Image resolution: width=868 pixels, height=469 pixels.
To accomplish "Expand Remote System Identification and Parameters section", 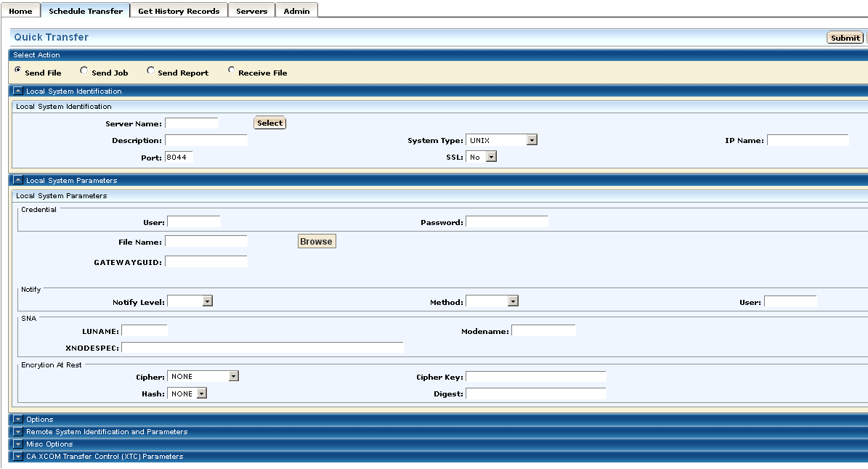I will click(18, 432).
